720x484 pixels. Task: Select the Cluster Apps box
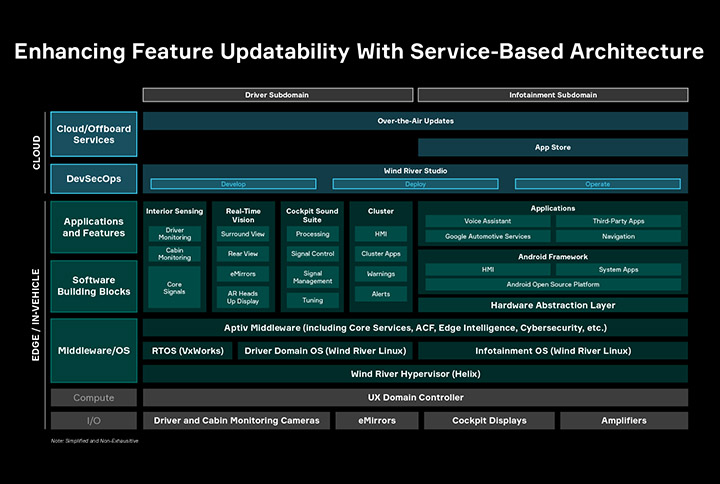pyautogui.click(x=381, y=253)
